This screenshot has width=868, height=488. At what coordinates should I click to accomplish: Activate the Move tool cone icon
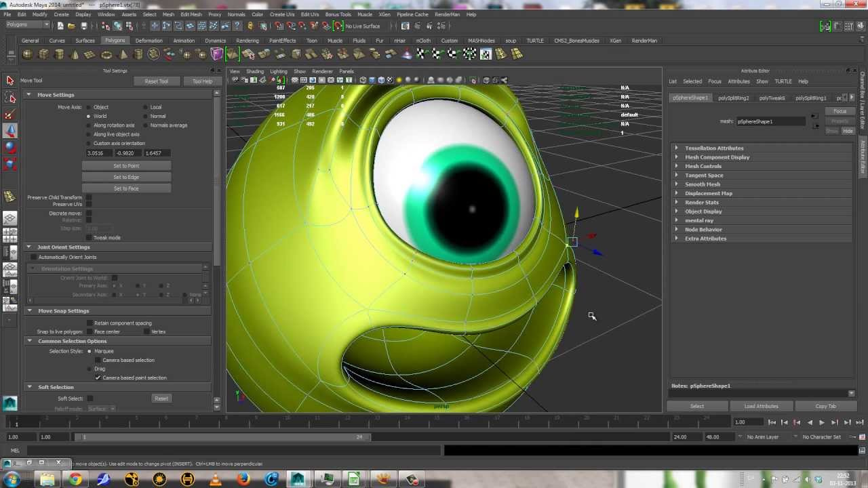[9, 131]
